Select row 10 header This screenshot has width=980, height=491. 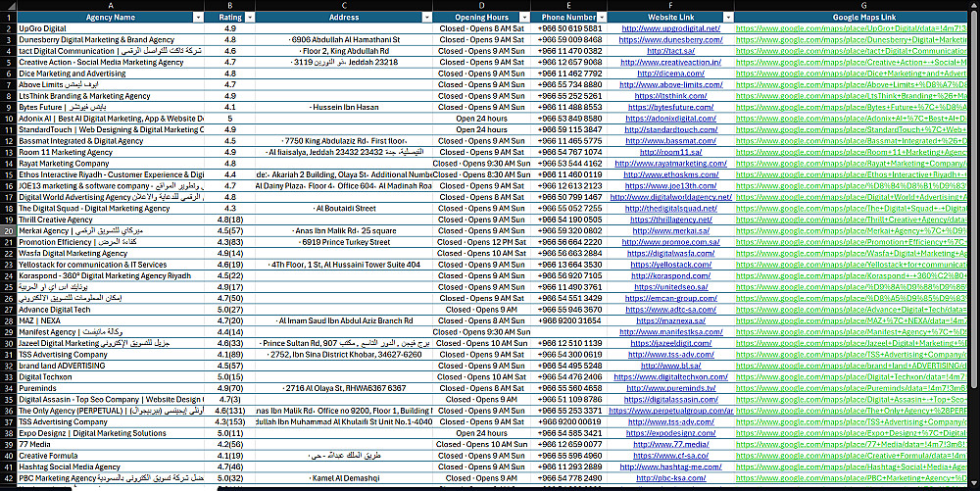[8, 119]
